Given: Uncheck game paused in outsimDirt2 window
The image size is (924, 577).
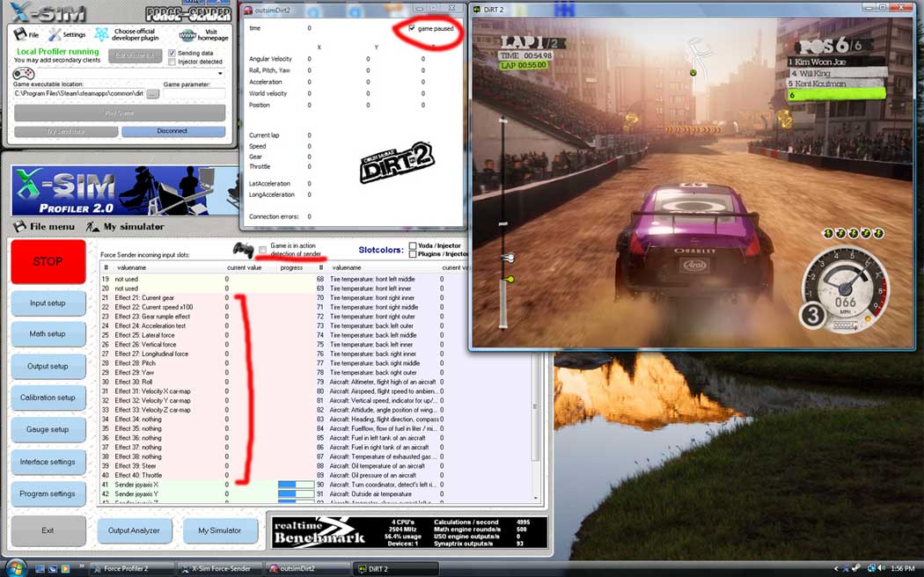Looking at the screenshot, I should pos(412,28).
